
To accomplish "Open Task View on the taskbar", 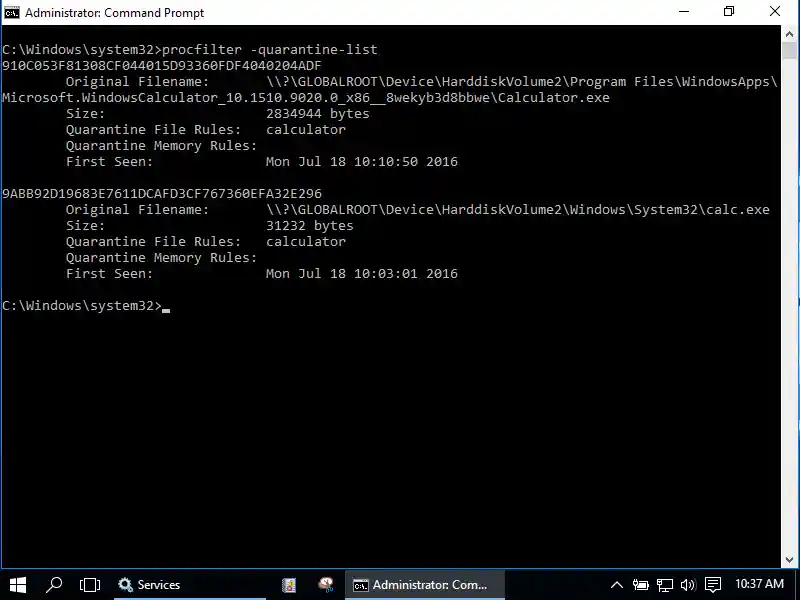I will pyautogui.click(x=90, y=585).
